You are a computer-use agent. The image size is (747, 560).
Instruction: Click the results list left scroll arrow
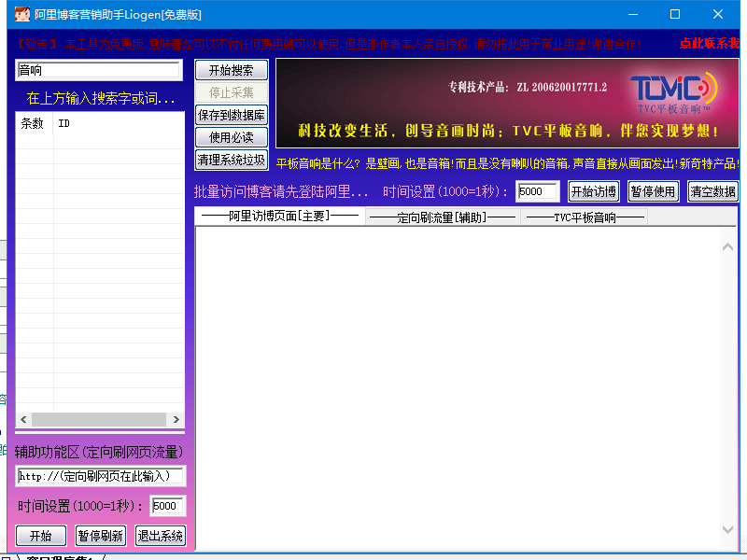tap(23, 419)
